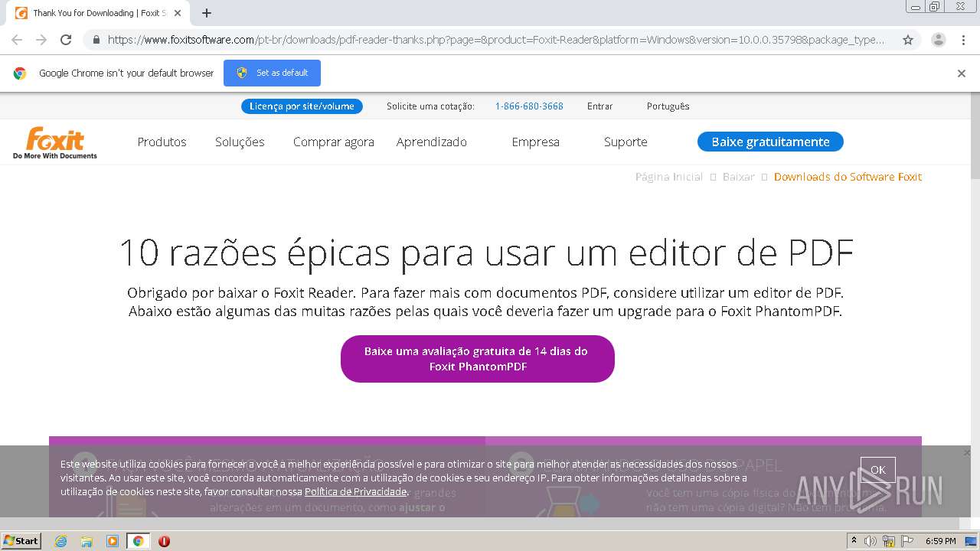Bookmark this page with star icon
Viewport: 980px width, 551px height.
click(x=908, y=40)
